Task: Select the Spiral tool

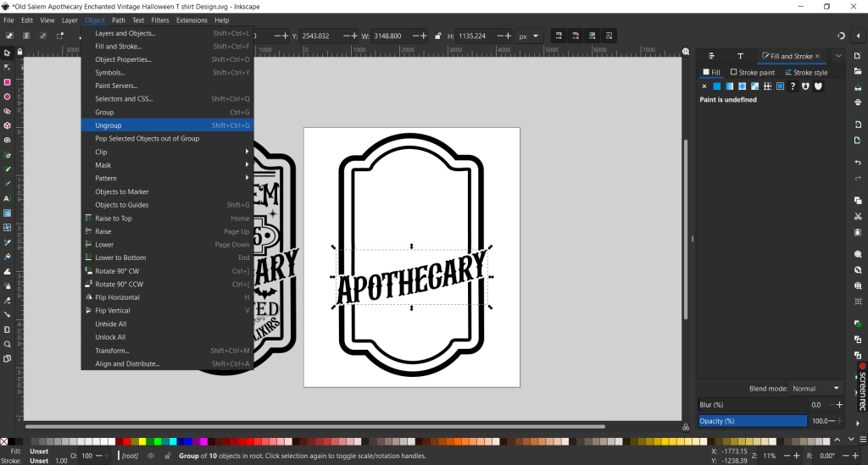Action: click(x=7, y=140)
